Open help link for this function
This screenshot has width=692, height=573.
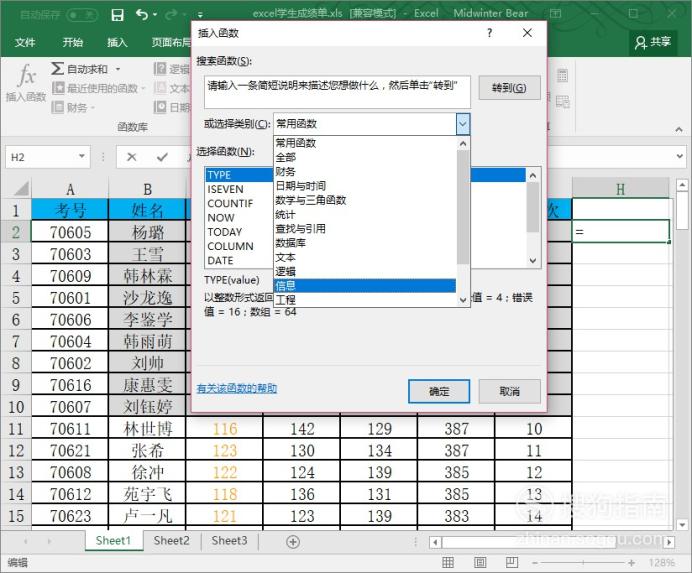click(x=237, y=388)
